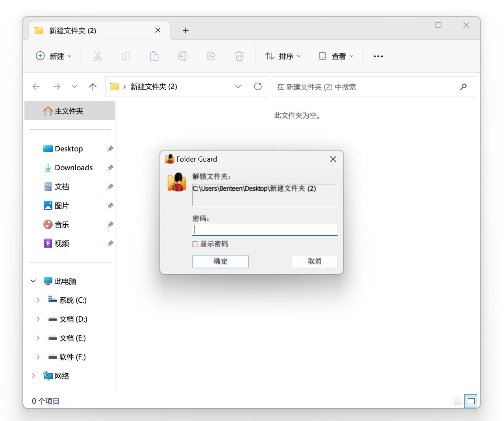Expand the 软件 (F:) drive
504x421 pixels.
pos(38,357)
